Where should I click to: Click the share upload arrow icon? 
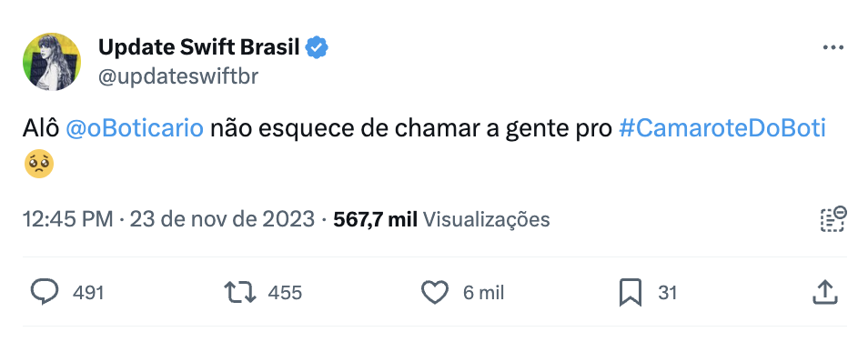pos(824,292)
